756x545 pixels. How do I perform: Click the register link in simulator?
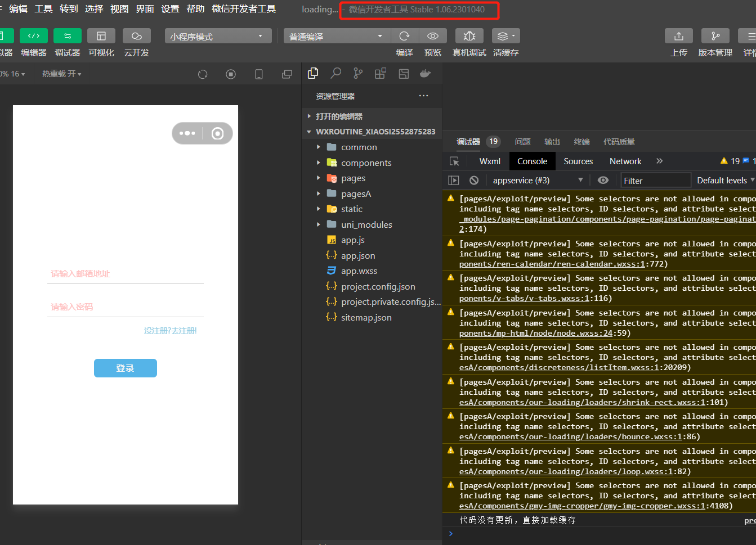tap(171, 331)
